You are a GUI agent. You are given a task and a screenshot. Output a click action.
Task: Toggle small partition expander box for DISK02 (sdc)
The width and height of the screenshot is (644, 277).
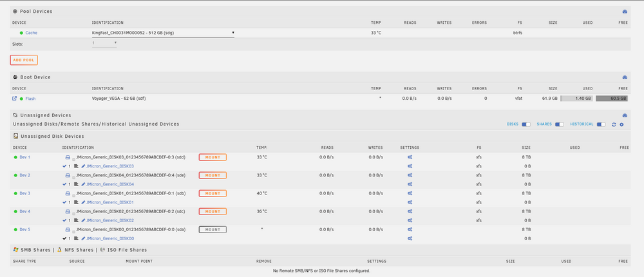(73, 213)
